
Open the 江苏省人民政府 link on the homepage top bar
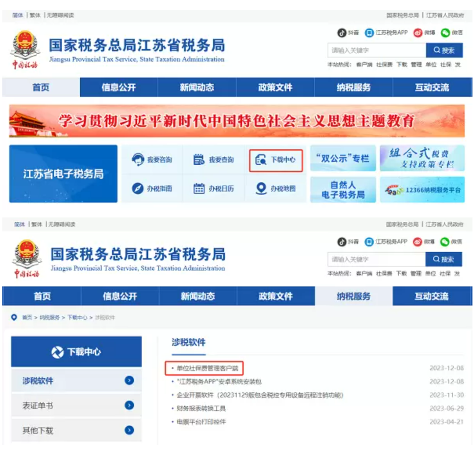pyautogui.click(x=445, y=15)
